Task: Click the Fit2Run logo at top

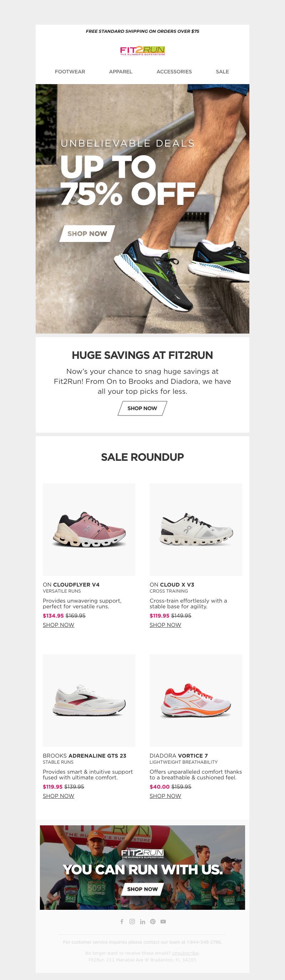Action: pyautogui.click(x=142, y=51)
